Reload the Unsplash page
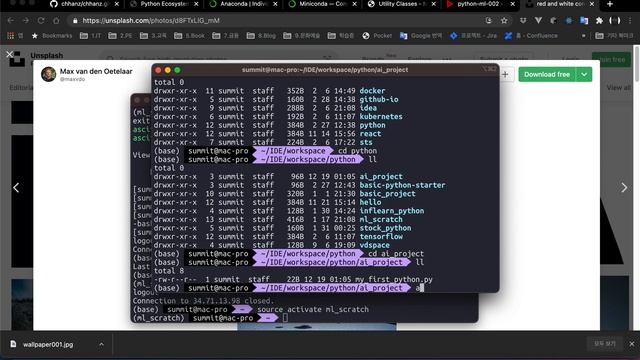640x360 pixels. pyautogui.click(x=41, y=20)
